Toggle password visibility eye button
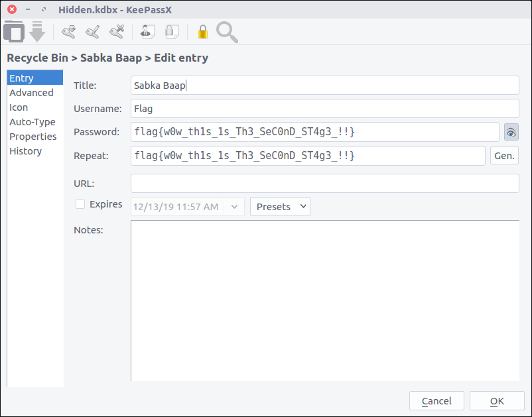 511,133
